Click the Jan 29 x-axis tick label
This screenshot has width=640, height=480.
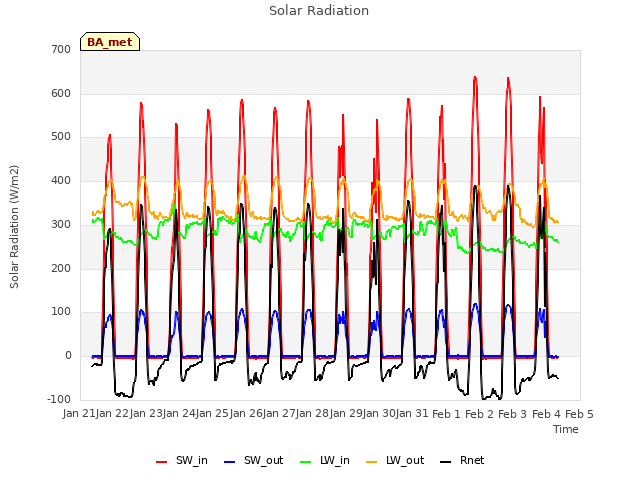coord(346,413)
